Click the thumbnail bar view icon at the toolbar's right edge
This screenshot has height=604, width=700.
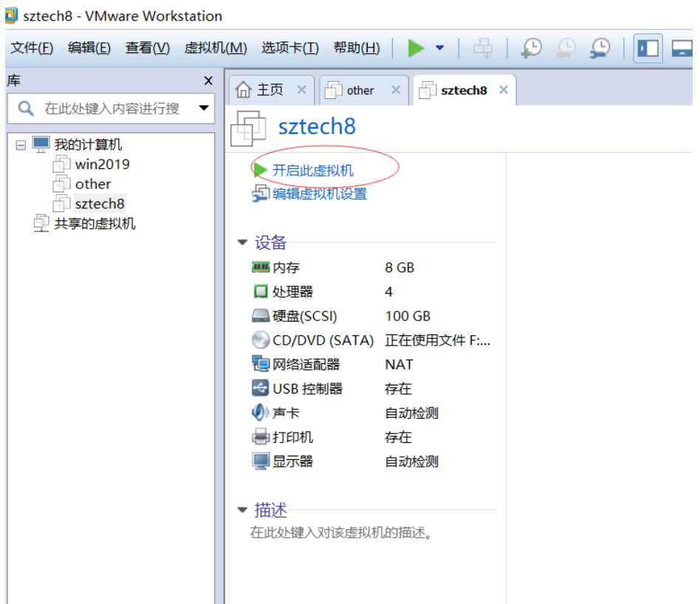[682, 48]
